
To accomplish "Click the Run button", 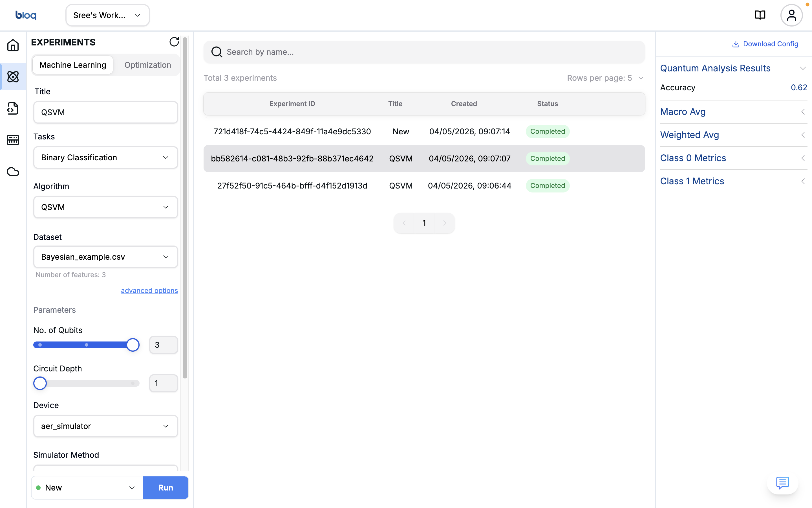I will click(x=166, y=487).
